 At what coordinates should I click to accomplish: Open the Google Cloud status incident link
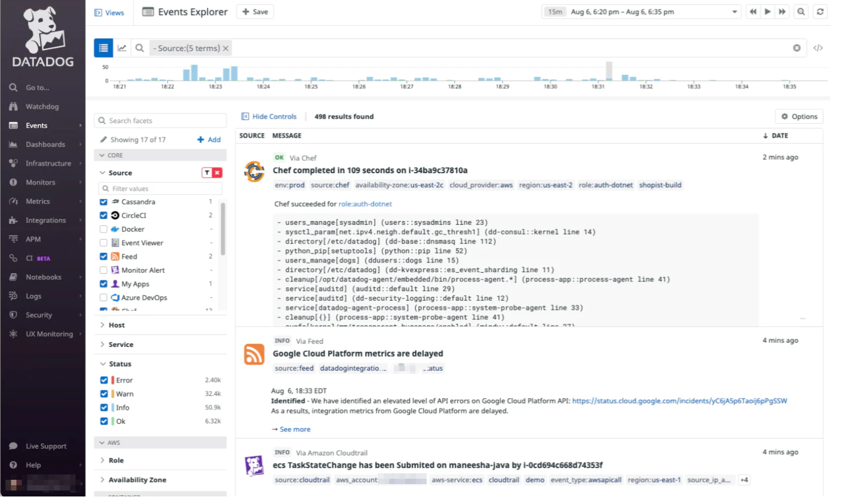(x=679, y=401)
